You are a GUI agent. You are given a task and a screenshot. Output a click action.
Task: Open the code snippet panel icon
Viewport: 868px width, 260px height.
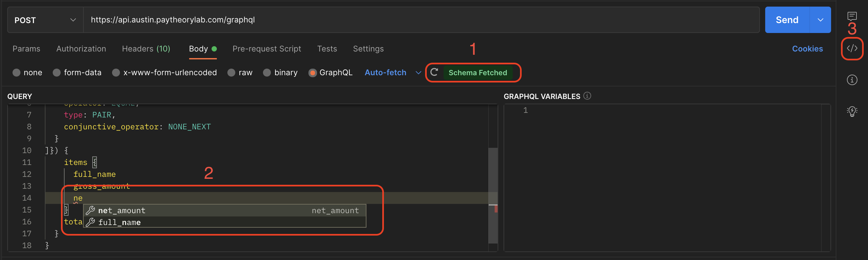pyautogui.click(x=852, y=49)
